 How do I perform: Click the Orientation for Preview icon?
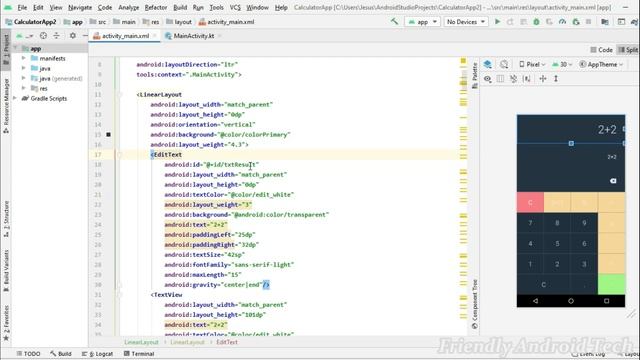click(504, 64)
